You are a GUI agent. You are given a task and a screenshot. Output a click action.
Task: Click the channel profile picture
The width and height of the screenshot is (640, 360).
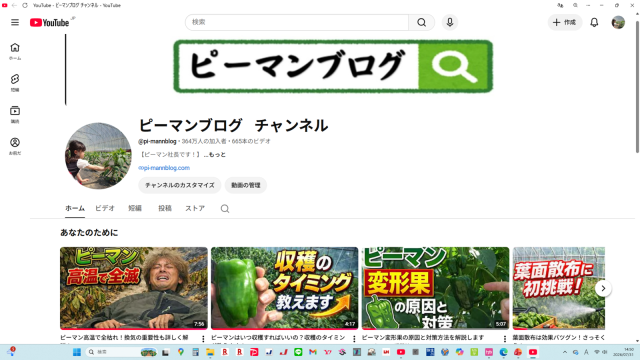pyautogui.click(x=98, y=156)
